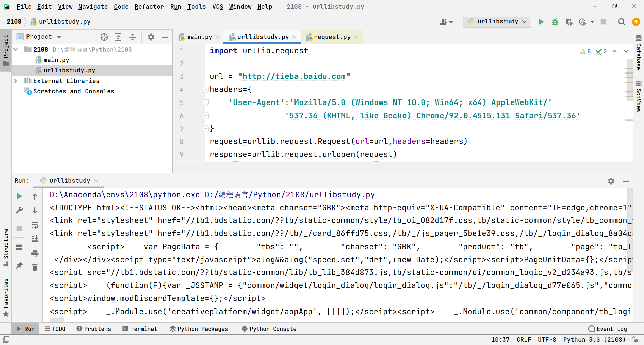644x345 pixels.
Task: Open the Terminal tool window
Action: [140, 329]
